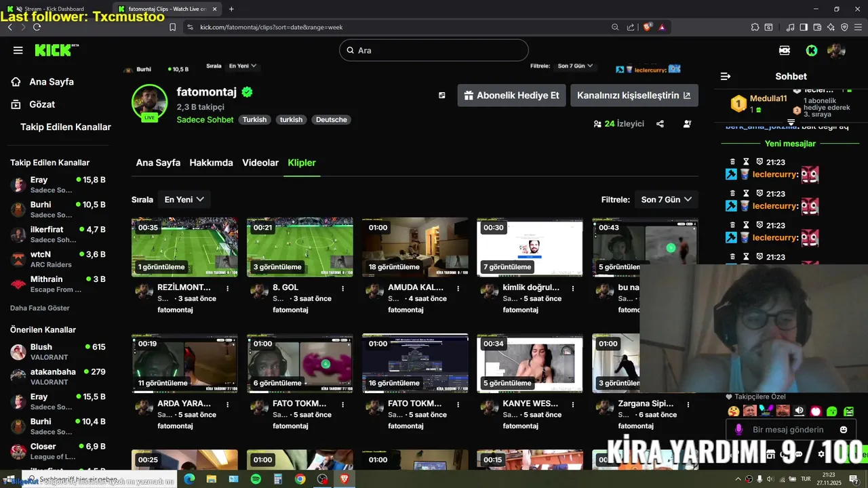This screenshot has height=488, width=868.
Task: Open the emoji picker in chat input
Action: (x=844, y=430)
